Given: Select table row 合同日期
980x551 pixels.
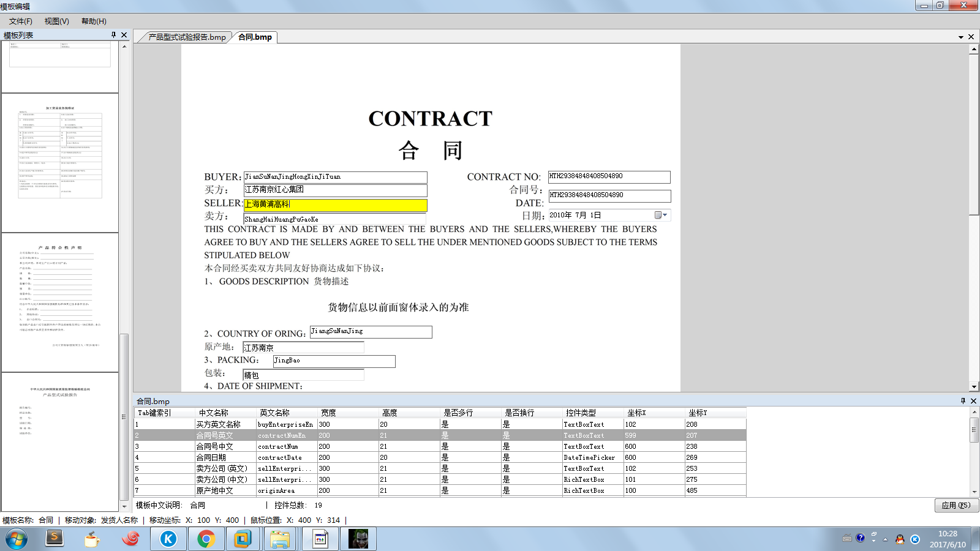Looking at the screenshot, I should 440,457.
